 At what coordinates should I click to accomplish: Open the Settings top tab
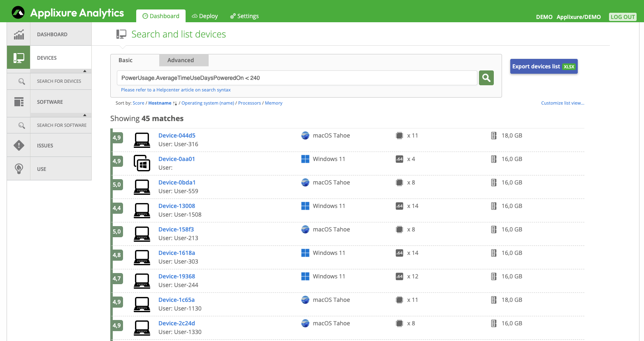click(x=244, y=16)
